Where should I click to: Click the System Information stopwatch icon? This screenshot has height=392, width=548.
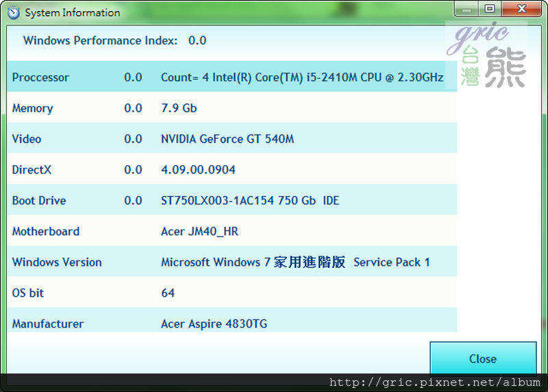[x=13, y=12]
